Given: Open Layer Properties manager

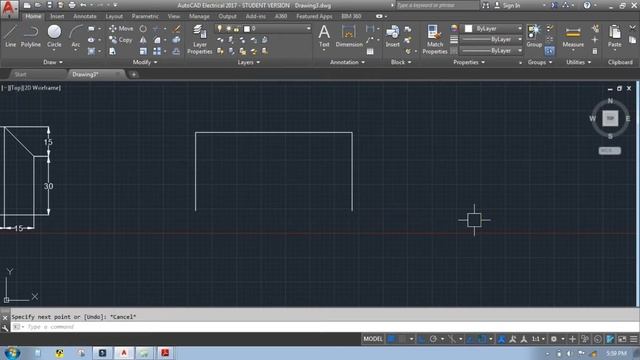Looking at the screenshot, I should pos(200,39).
